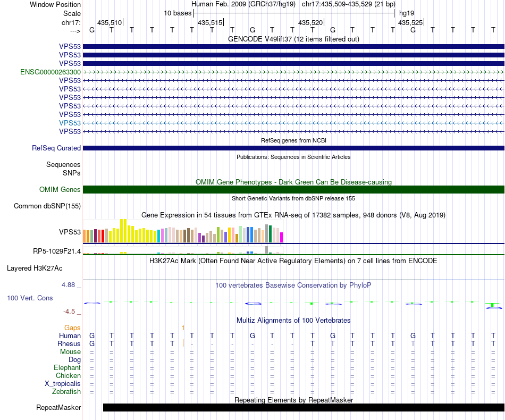
Task: Click the X_tropicalis alignment row label
Action: [x=63, y=384]
